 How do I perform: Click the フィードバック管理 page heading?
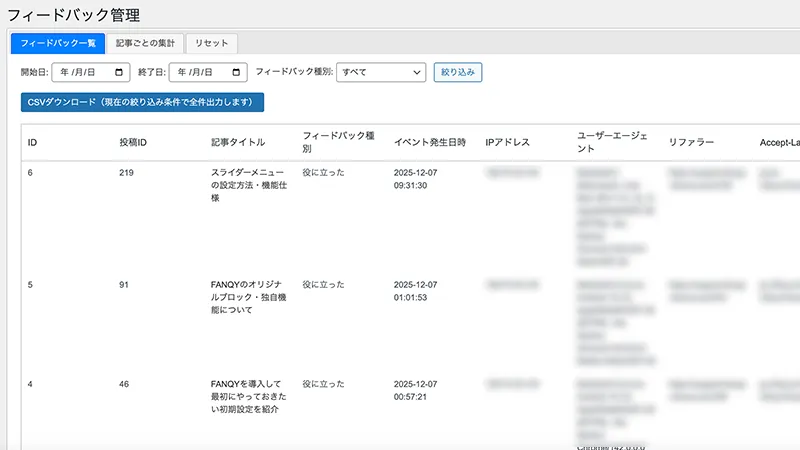(73, 15)
